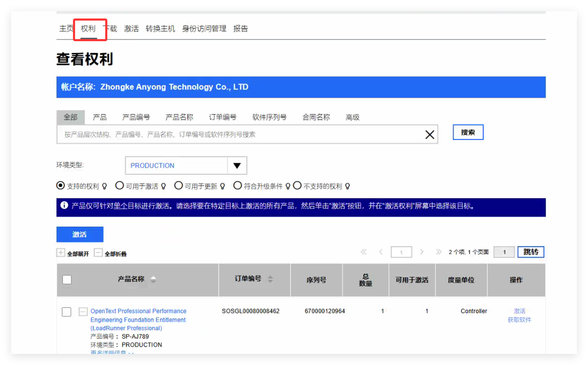Collapse the LoadRunner row via minus expander
Screen dimensions: 588x365
(x=82, y=312)
